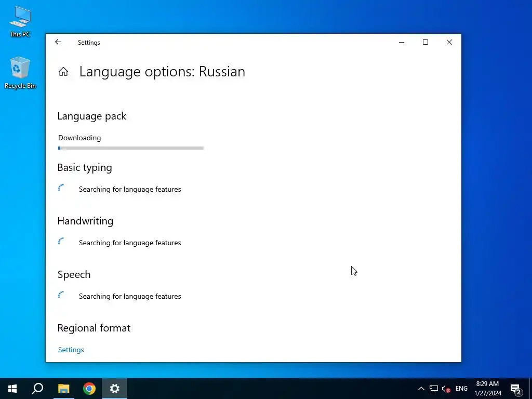Click the language pack Downloading progress bar
This screenshot has width=532, height=399.
tap(130, 148)
